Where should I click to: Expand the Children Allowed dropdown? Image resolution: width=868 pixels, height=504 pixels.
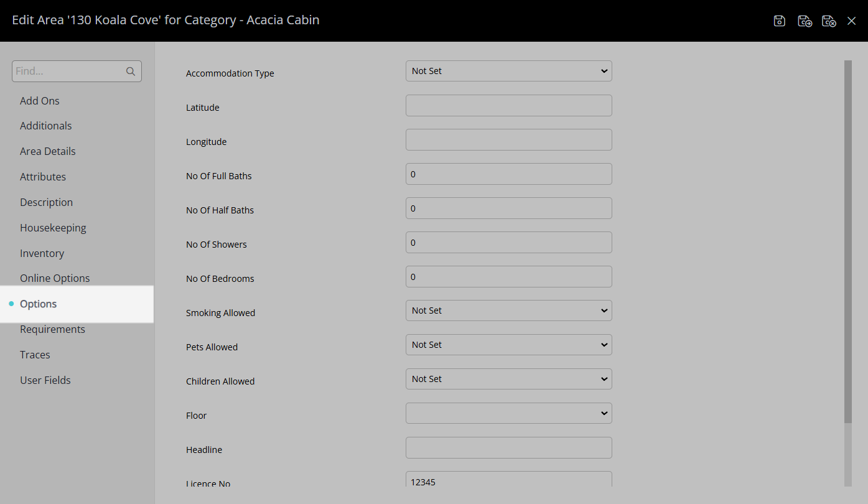[509, 379]
